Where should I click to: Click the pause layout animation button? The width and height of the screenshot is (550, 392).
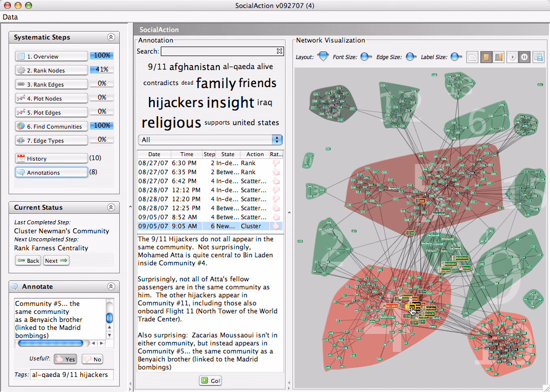click(x=524, y=57)
